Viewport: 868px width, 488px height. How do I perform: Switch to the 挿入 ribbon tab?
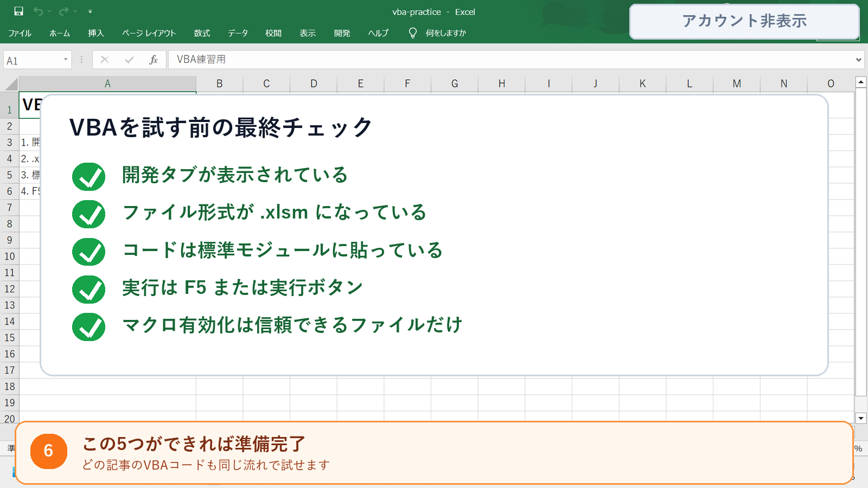pos(96,33)
